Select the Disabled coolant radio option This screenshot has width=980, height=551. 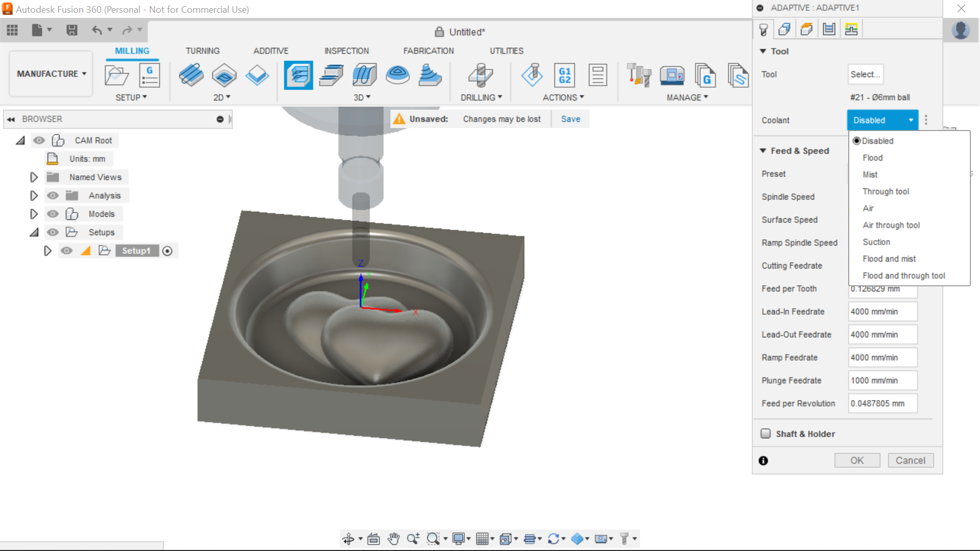click(x=856, y=141)
